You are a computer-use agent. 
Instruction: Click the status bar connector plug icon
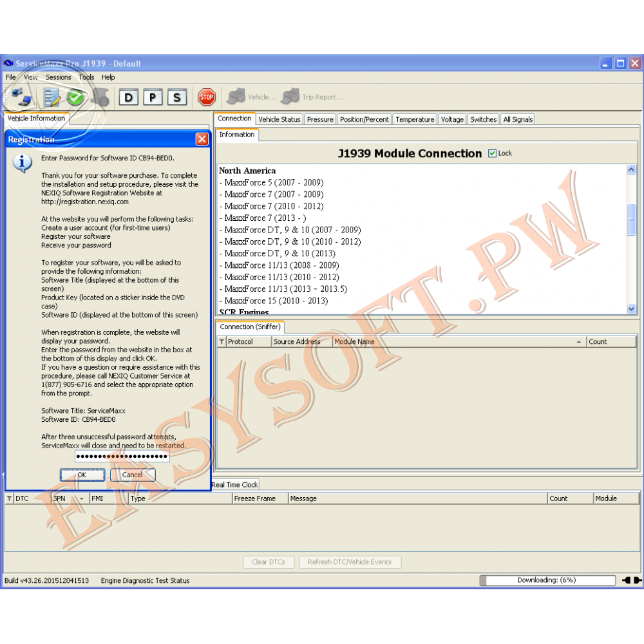pyautogui.click(x=632, y=580)
